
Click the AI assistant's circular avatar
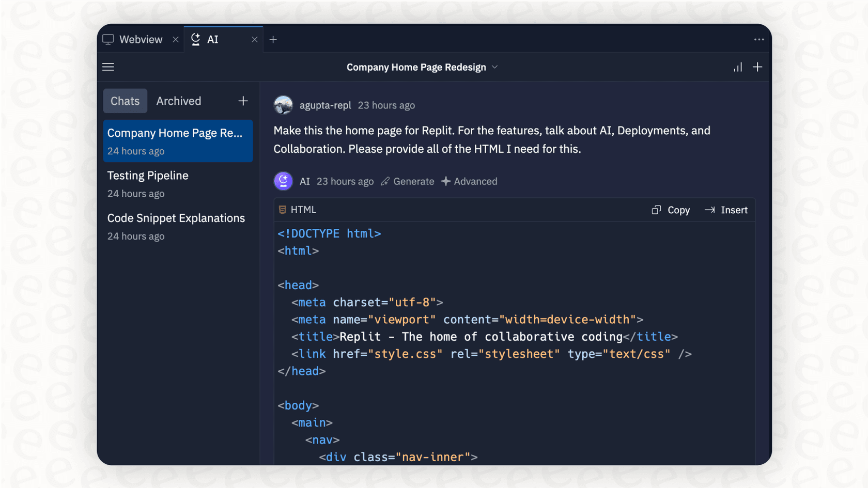283,181
